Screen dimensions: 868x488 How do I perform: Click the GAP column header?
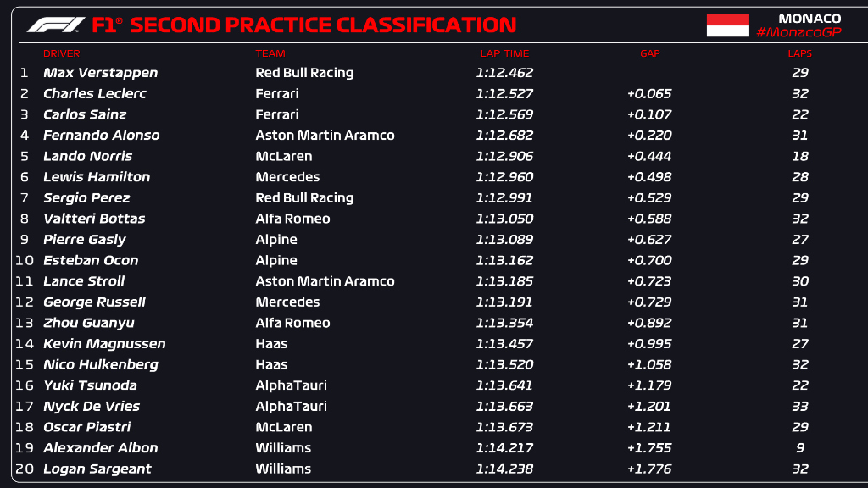pos(649,53)
